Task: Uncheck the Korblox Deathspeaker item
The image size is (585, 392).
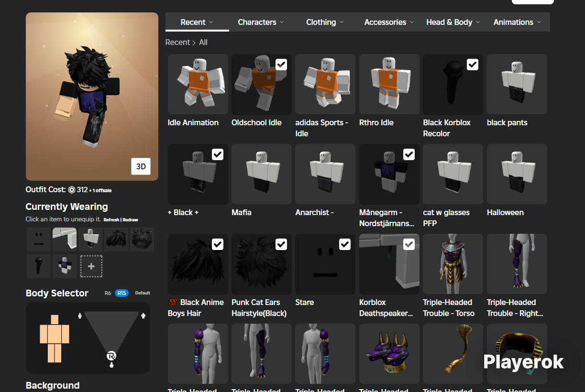Action: click(409, 244)
